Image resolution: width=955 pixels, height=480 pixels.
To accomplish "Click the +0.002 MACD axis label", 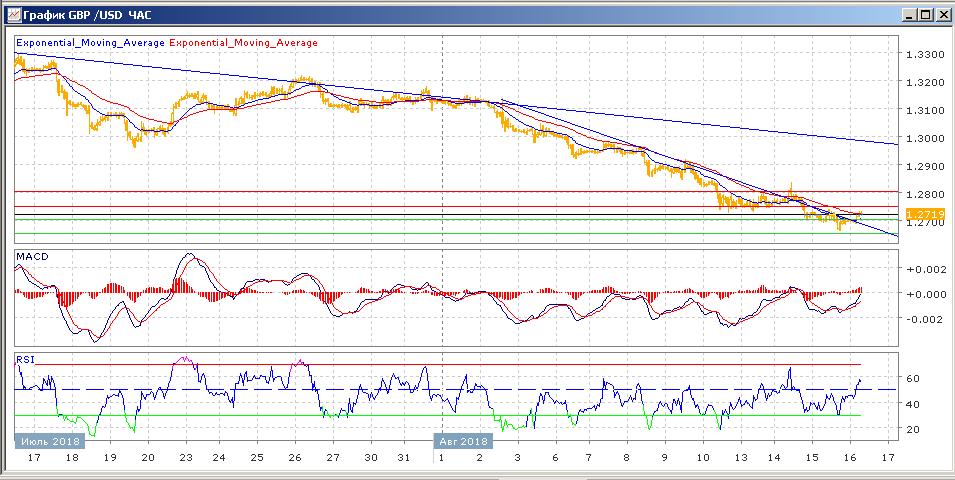I will [x=924, y=269].
